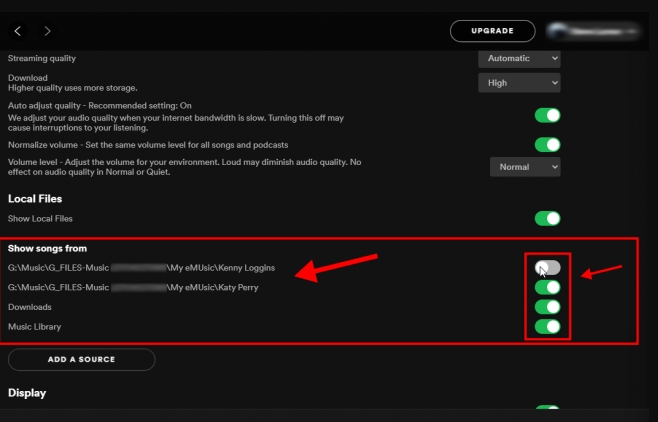The height and width of the screenshot is (422, 658).
Task: Disable the Katy Perry folder source toggle
Action: tap(547, 288)
